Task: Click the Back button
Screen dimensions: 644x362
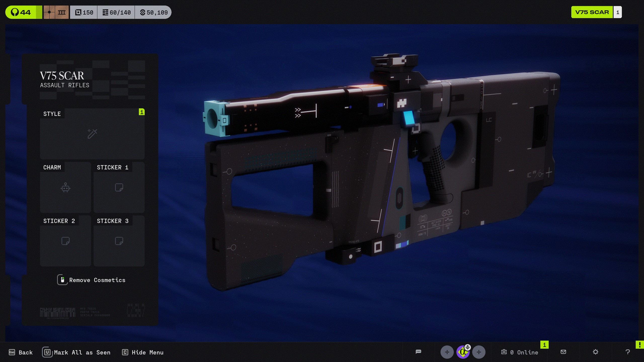Action: [x=21, y=352]
